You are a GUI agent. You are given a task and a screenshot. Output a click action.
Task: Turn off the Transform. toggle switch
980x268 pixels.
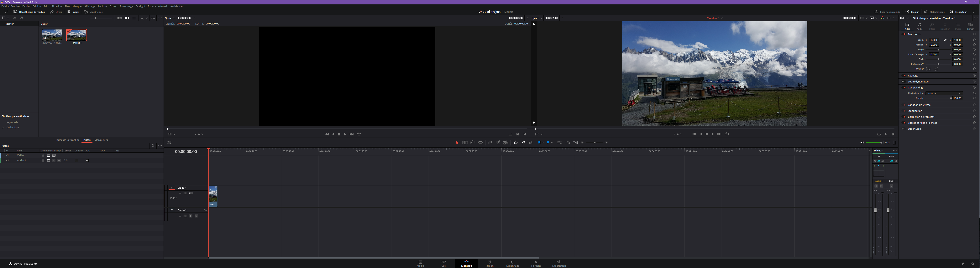coord(904,34)
